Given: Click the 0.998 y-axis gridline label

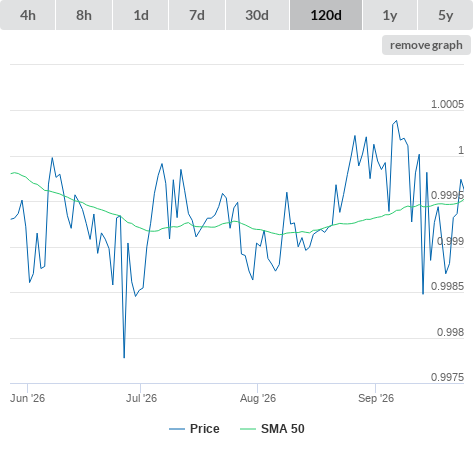Looking at the screenshot, I should pyautogui.click(x=450, y=332).
